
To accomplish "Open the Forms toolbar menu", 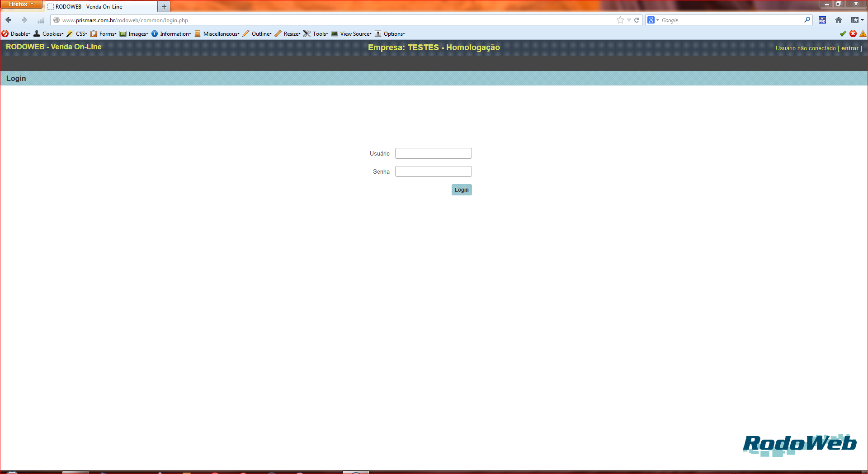I will click(104, 33).
